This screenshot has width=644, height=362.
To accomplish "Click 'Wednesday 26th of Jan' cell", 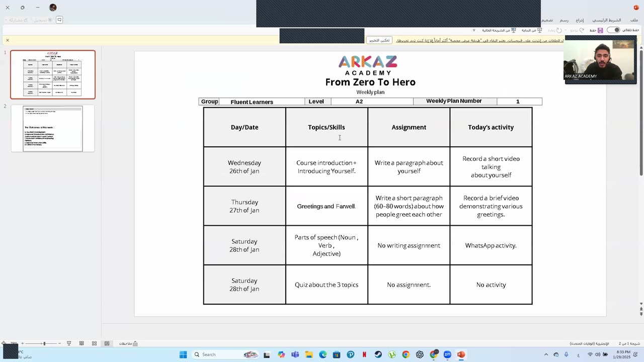I will (245, 167).
